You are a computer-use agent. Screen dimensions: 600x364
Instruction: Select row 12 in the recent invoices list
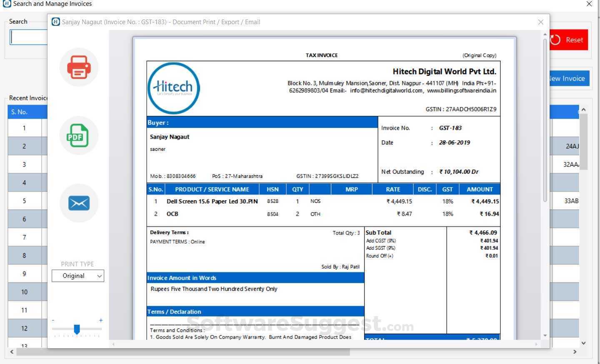tap(24, 328)
